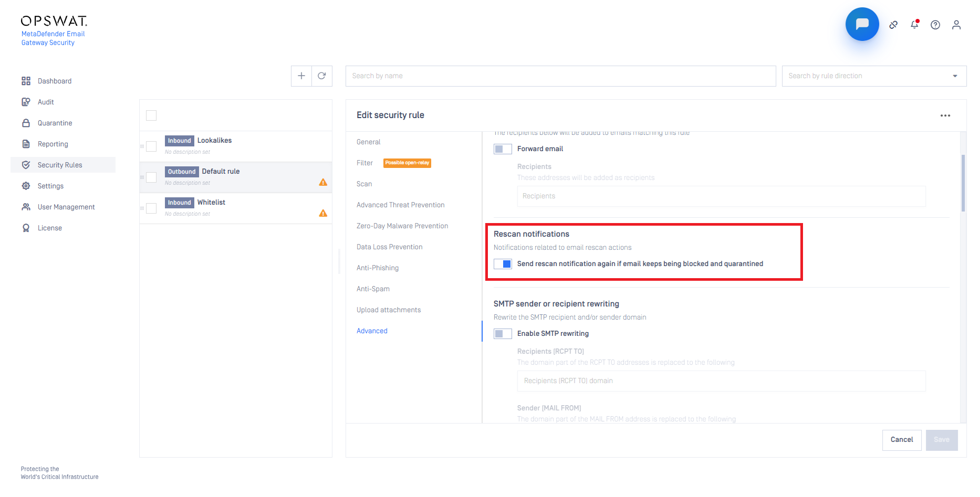The height and width of the screenshot is (497, 980).
Task: Focus the Search by name field
Action: pyautogui.click(x=560, y=76)
